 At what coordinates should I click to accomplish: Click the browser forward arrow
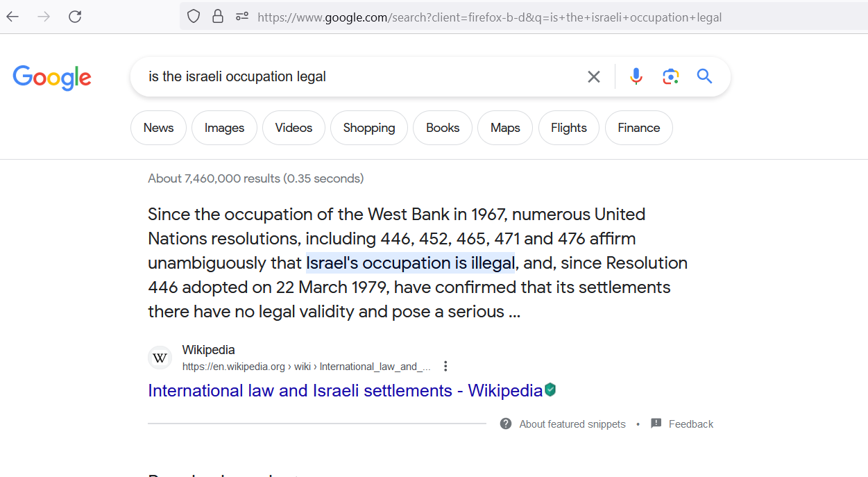tap(44, 17)
